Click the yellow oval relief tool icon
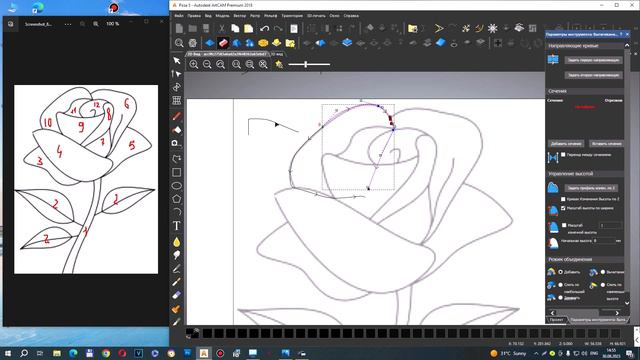This screenshot has height=360, width=640. tap(263, 42)
